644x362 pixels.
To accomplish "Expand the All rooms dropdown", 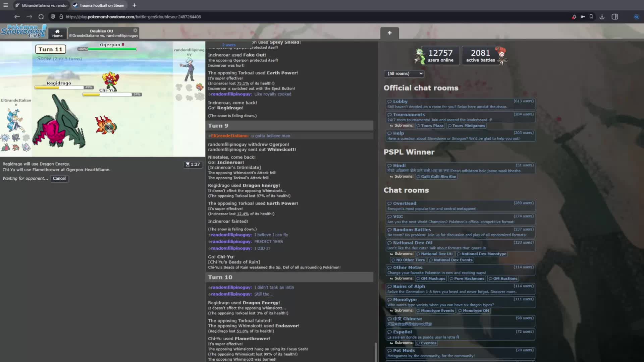I will [x=404, y=74].
